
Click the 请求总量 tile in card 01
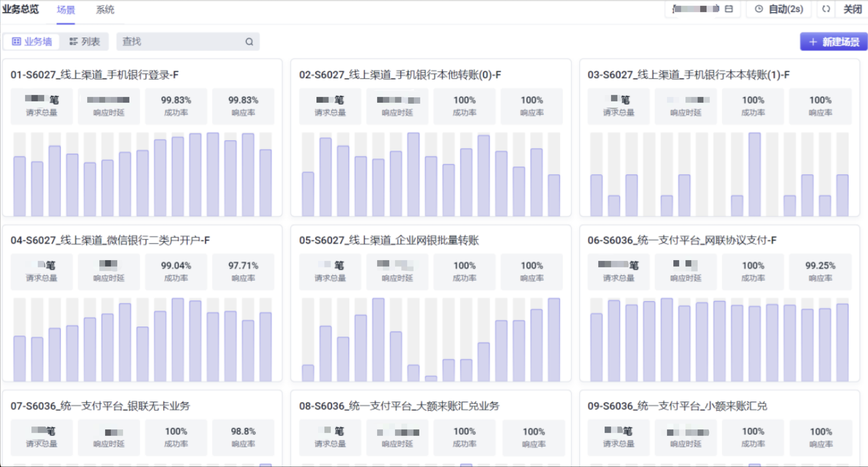click(x=41, y=106)
